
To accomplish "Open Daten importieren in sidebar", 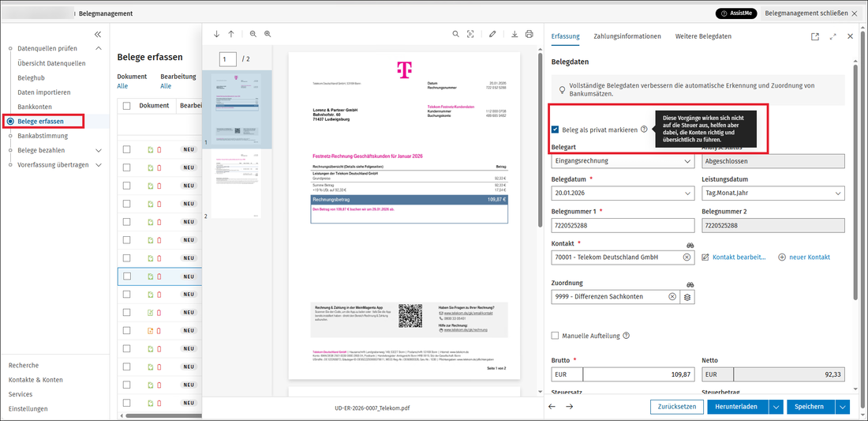I will pyautogui.click(x=43, y=92).
